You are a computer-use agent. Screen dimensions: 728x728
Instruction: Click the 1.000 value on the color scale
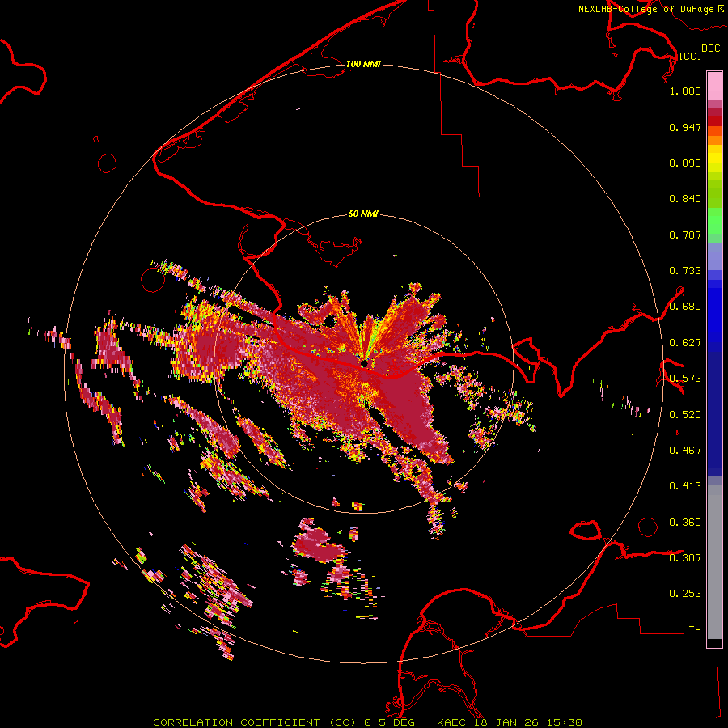[x=685, y=91]
